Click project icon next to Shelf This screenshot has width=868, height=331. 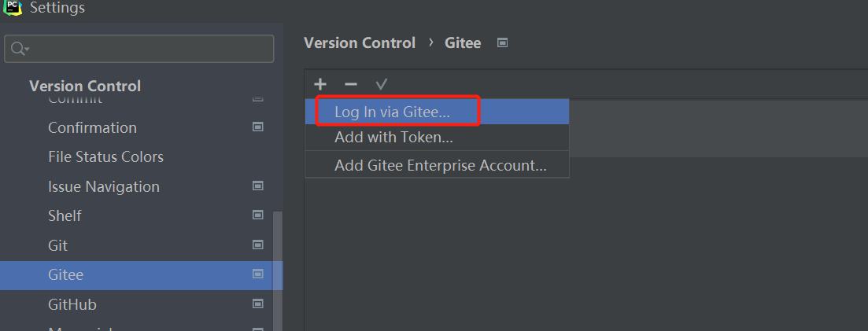(257, 215)
